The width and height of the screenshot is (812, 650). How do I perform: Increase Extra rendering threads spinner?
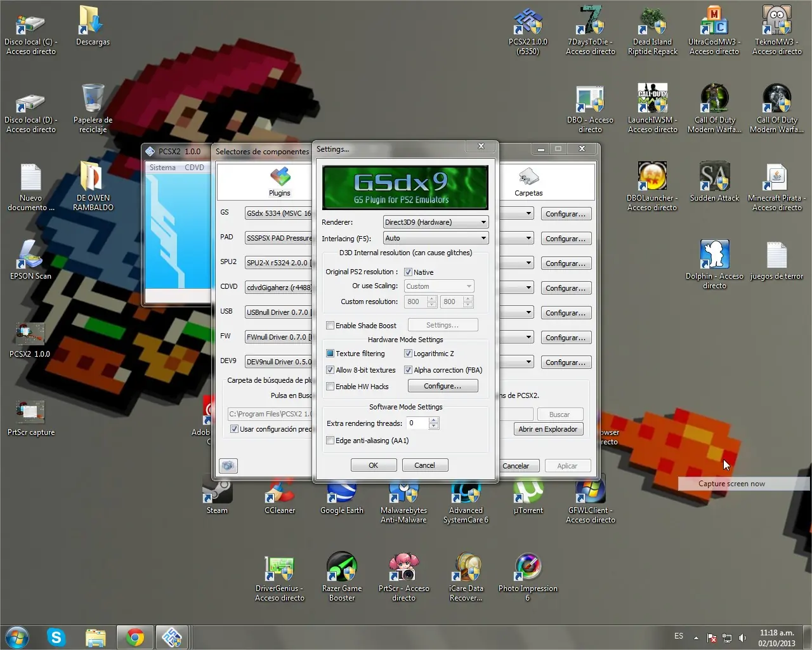tap(434, 420)
